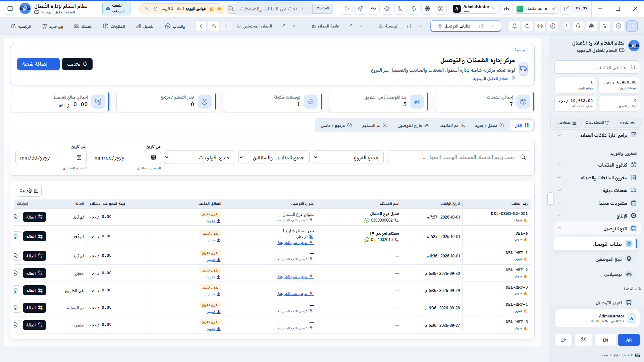Click الحالة button for DEL-DEMO-B2-001
Viewport: 644px width, 362px height.
pyautogui.click(x=35, y=217)
